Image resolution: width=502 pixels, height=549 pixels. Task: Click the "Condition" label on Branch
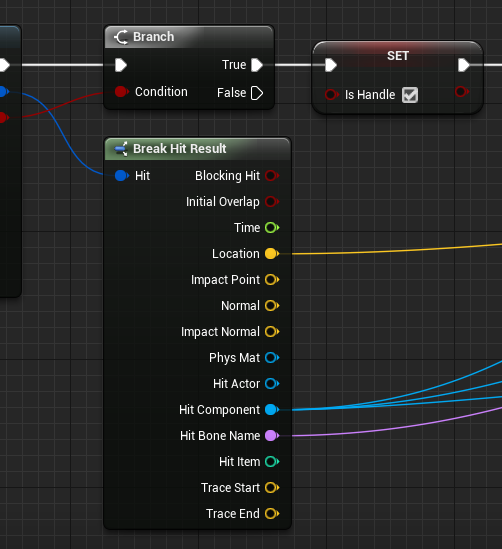161,92
